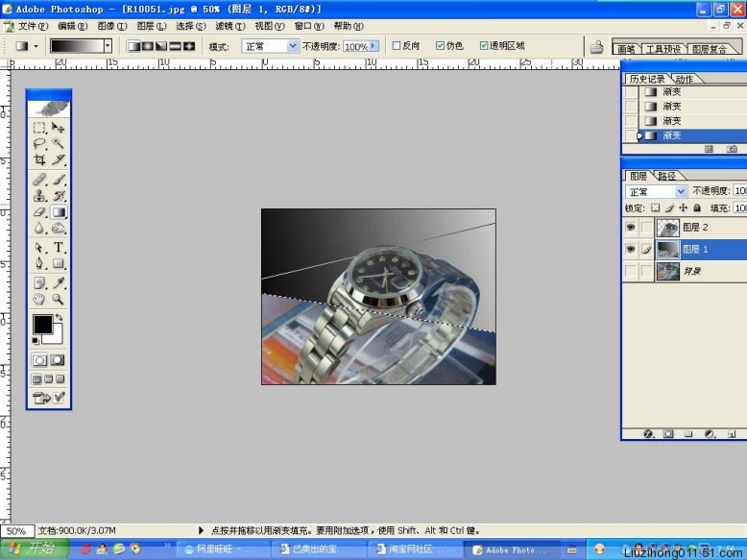
Task: Expand the status bar info arrow
Action: [x=201, y=530]
